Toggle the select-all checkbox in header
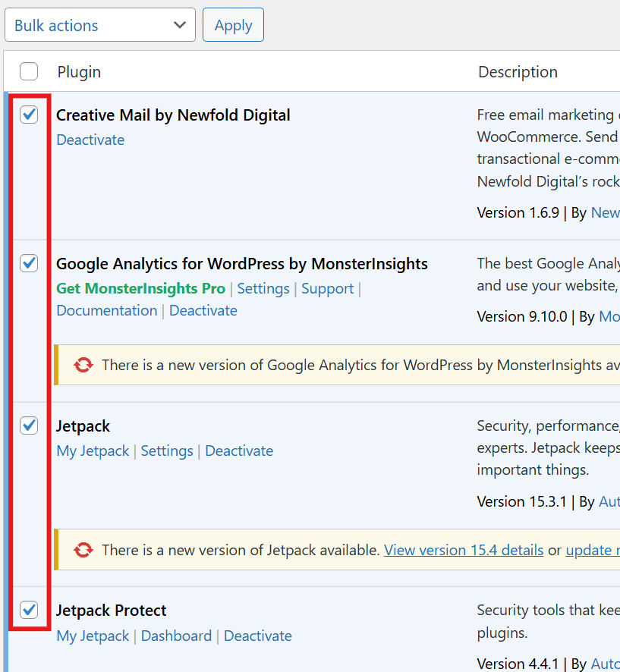 pyautogui.click(x=28, y=71)
